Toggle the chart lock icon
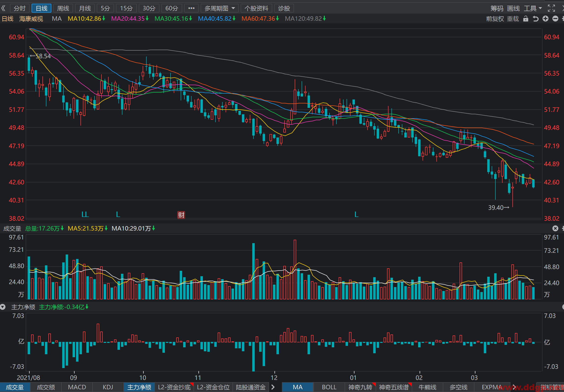This screenshot has height=392, width=564. (526, 19)
